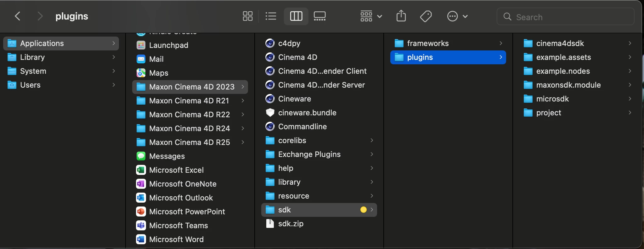Select the Cinema 4D...ender Client item
The width and height of the screenshot is (644, 249).
click(319, 71)
